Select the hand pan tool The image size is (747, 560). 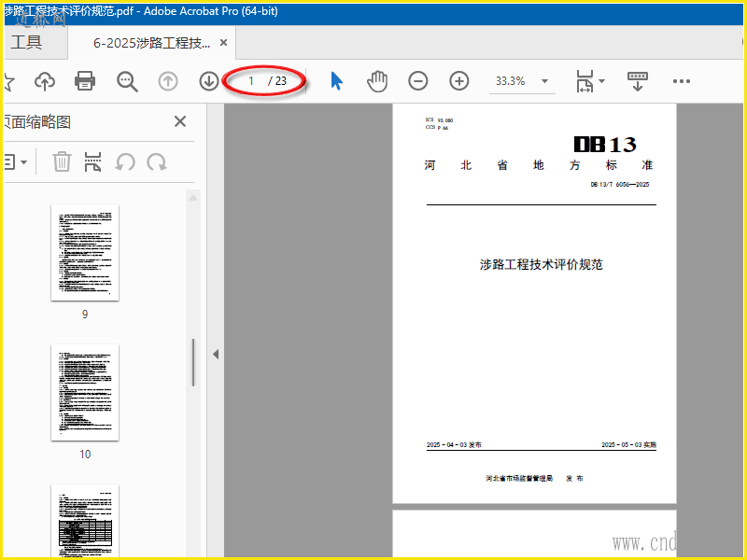[377, 81]
